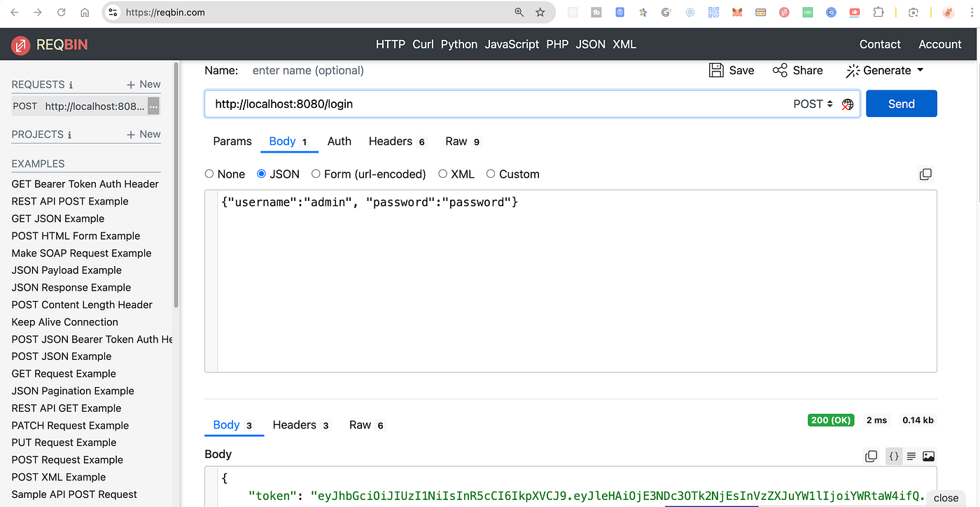Open the Auth tab

[339, 141]
